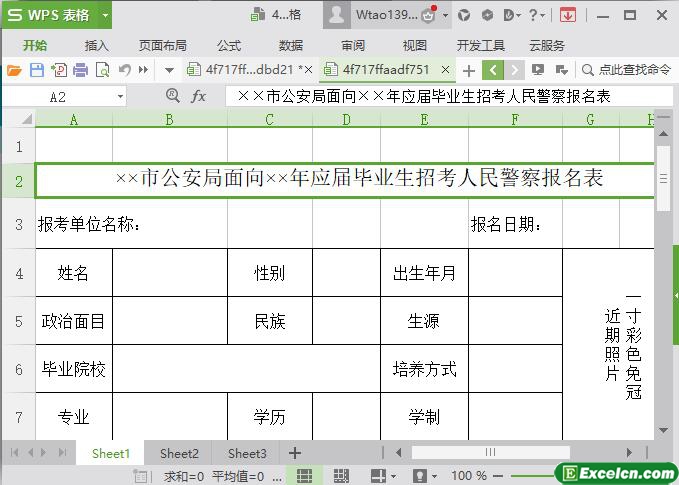This screenshot has height=485, width=679.
Task: Click the last sheet navigation arrow
Action: [x=63, y=453]
